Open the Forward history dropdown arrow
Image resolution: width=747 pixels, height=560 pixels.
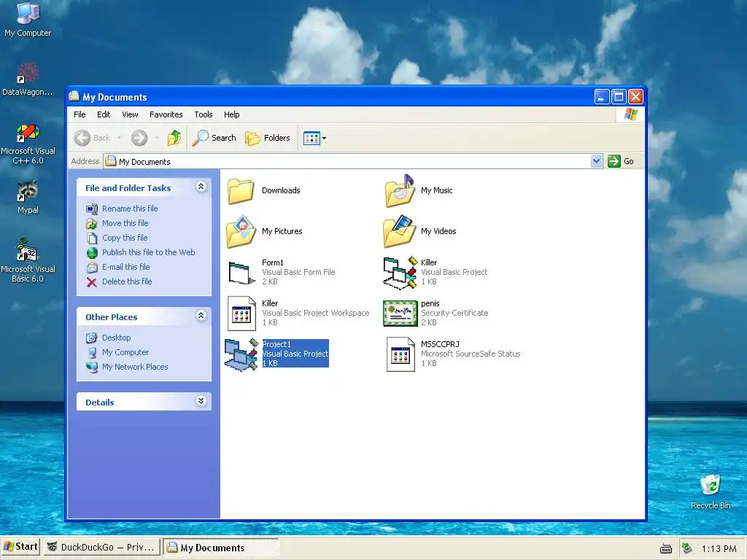(x=156, y=138)
